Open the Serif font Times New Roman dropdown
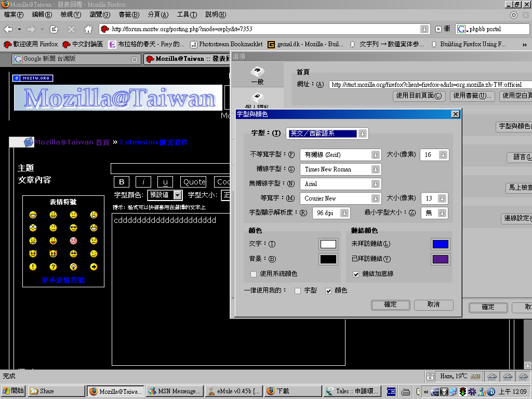Screen dimensions: 532x399 340,169
